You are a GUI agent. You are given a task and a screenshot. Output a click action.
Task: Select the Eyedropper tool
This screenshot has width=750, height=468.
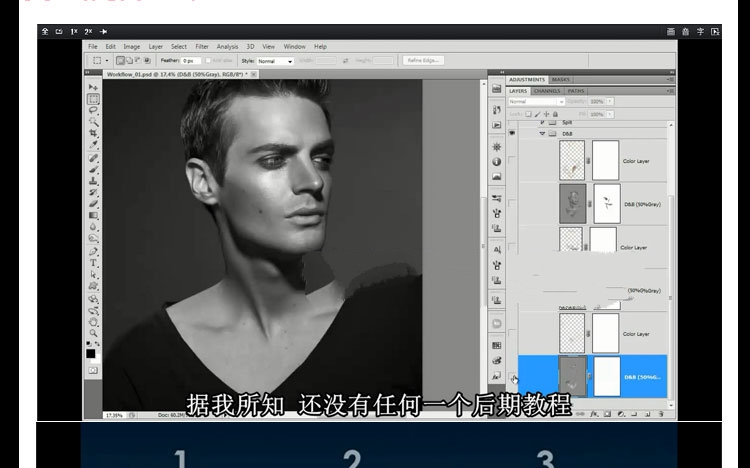click(x=93, y=145)
